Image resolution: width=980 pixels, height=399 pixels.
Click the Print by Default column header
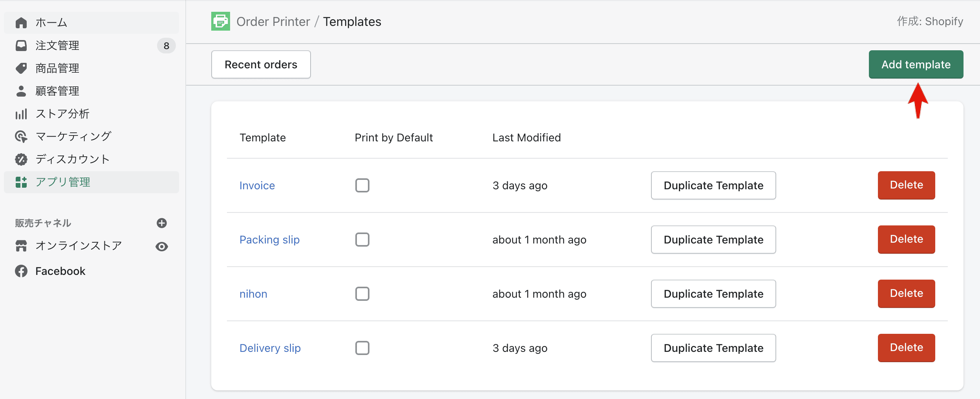(x=394, y=137)
